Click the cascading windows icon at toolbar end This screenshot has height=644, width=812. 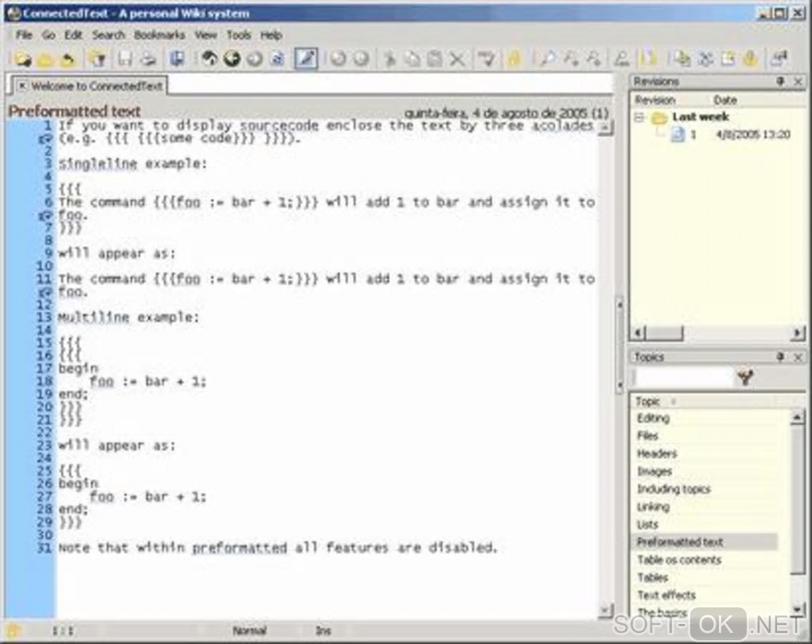[779, 59]
